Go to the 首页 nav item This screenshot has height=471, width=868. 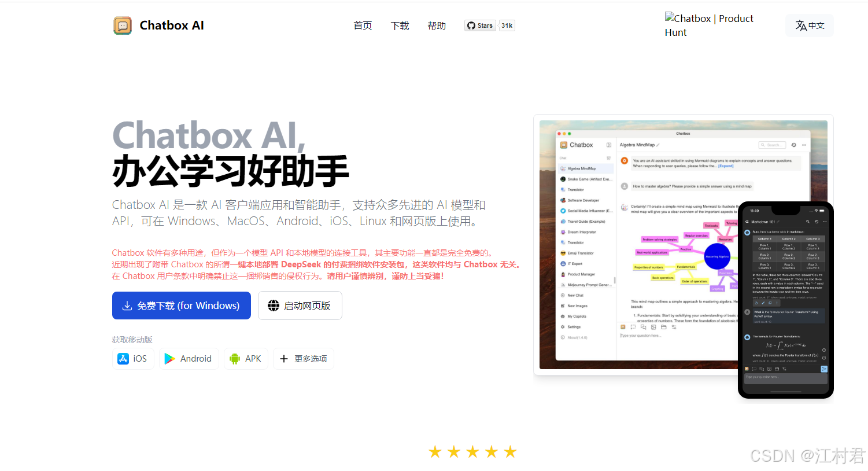(x=363, y=25)
